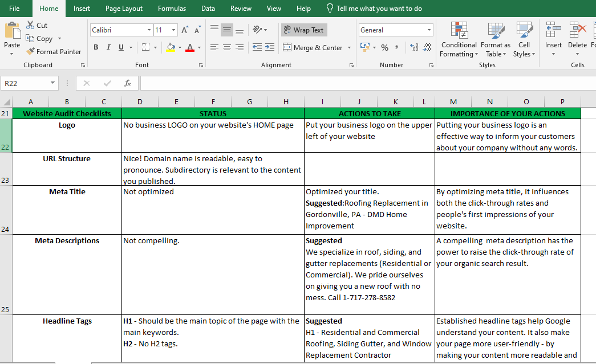This screenshot has height=364, width=596.
Task: Open Alignment settings dialog launcher
Action: pyautogui.click(x=351, y=66)
